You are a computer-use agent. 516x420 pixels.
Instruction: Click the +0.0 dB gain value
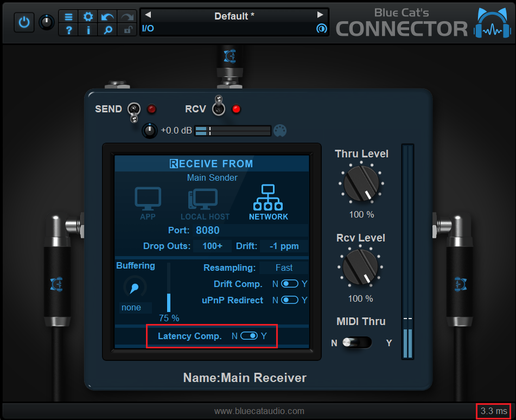coord(176,131)
